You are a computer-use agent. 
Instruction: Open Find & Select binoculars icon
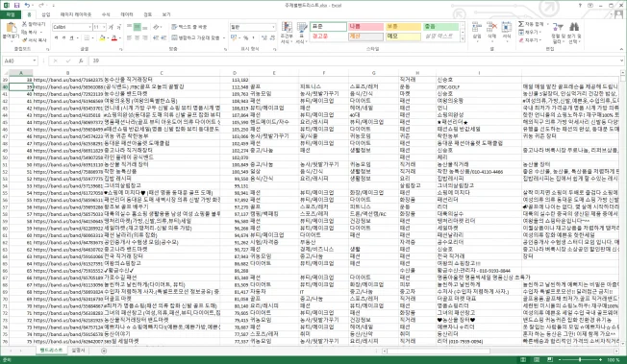click(574, 27)
